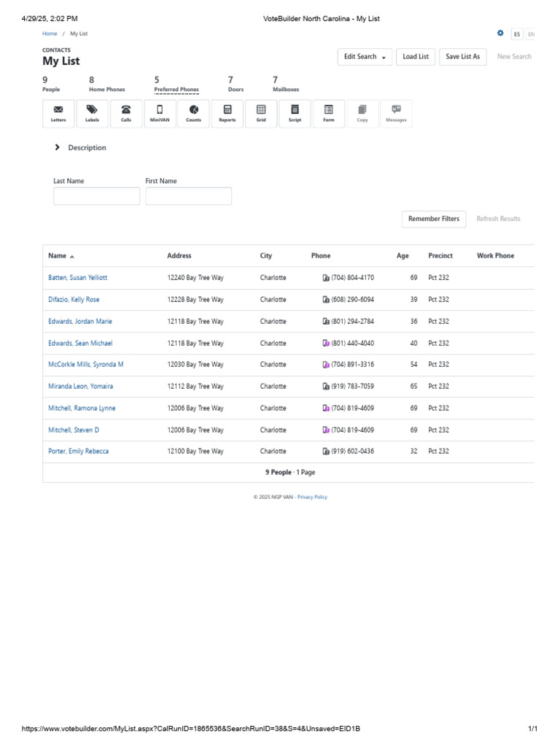Open the Reports tool
The height and width of the screenshot is (747, 560).
tap(227, 114)
